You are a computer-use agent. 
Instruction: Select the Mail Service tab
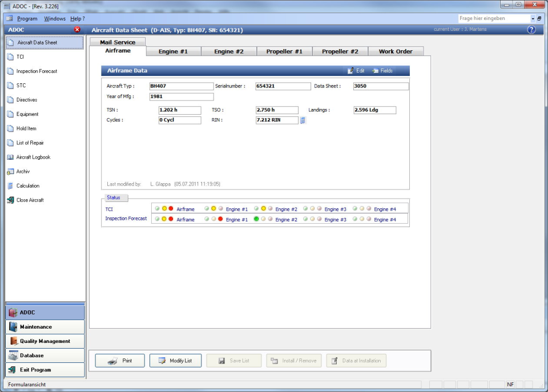tap(118, 42)
